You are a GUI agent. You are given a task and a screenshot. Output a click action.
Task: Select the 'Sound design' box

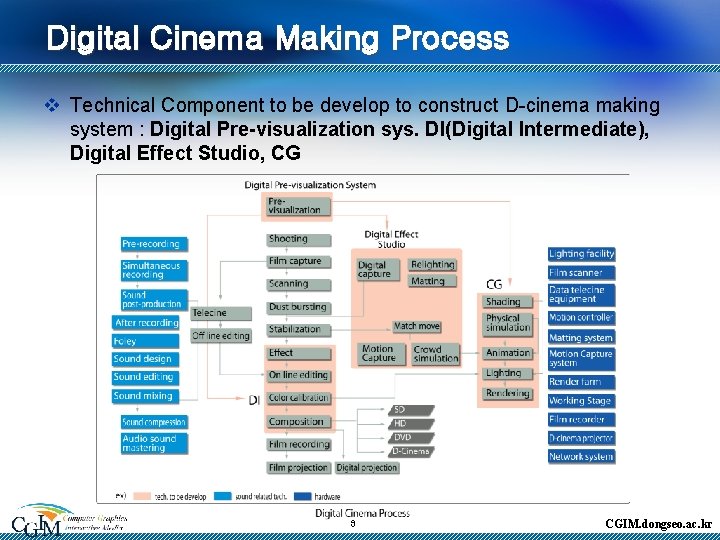point(146,359)
